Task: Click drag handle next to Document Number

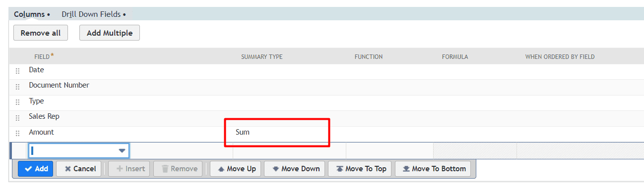Action: pyautogui.click(x=18, y=87)
